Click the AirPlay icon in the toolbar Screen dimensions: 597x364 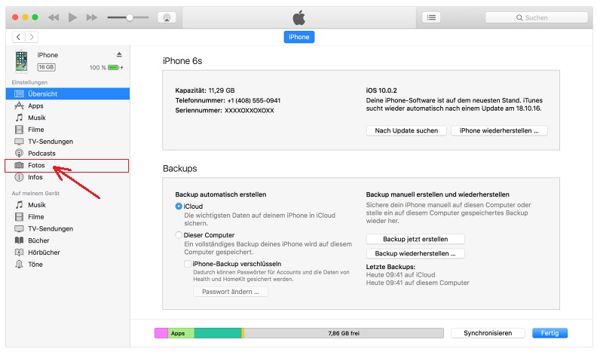pyautogui.click(x=167, y=17)
